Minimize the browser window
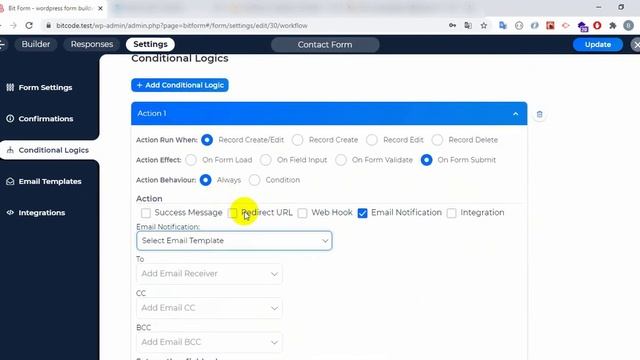This screenshot has width=640, height=360. (x=598, y=7)
